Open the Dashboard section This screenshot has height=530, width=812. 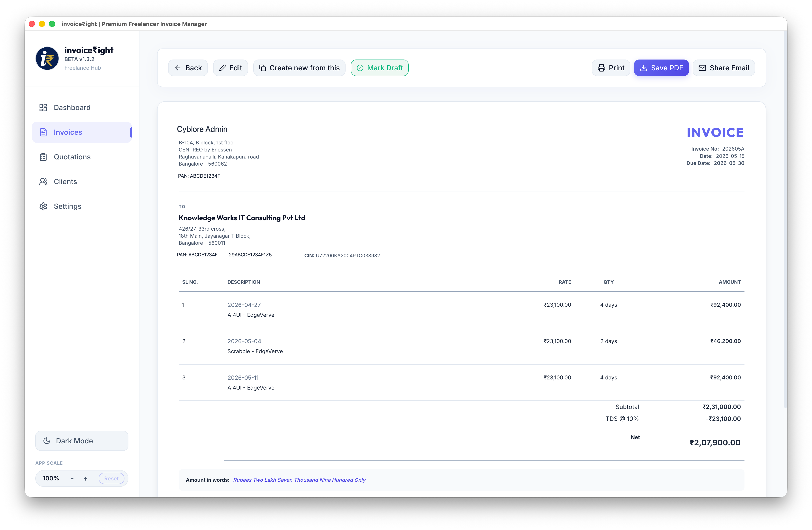(82, 108)
